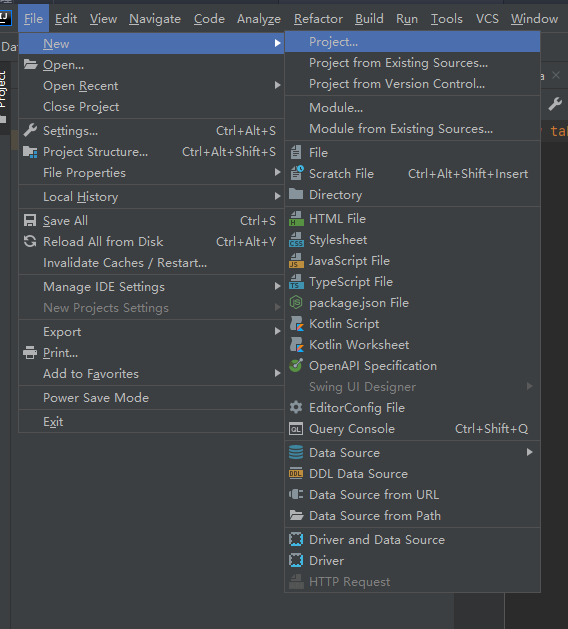Expand the Add to Favorites submenu arrow
Viewport: 568px width, 629px height.
(x=277, y=373)
